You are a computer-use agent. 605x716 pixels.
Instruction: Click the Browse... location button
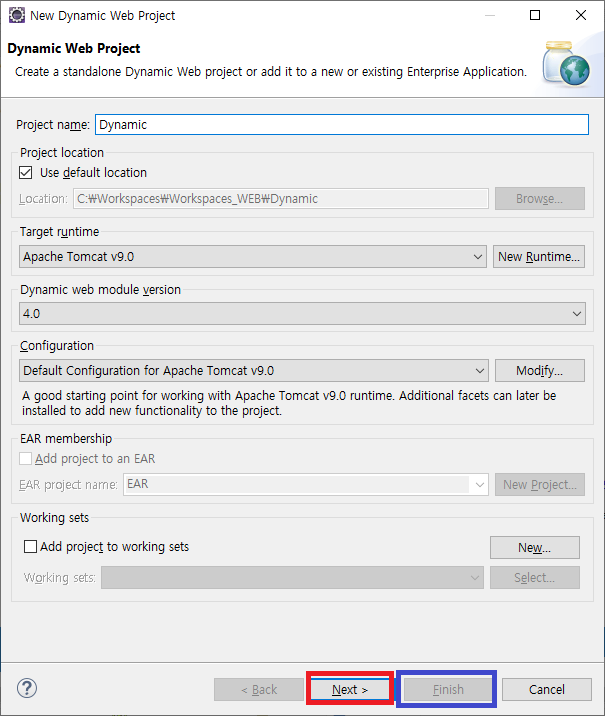coord(540,199)
